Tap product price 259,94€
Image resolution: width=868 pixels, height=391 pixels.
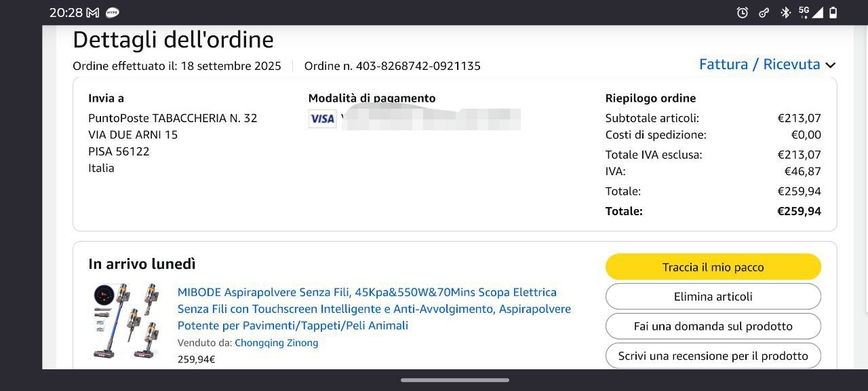click(x=197, y=360)
